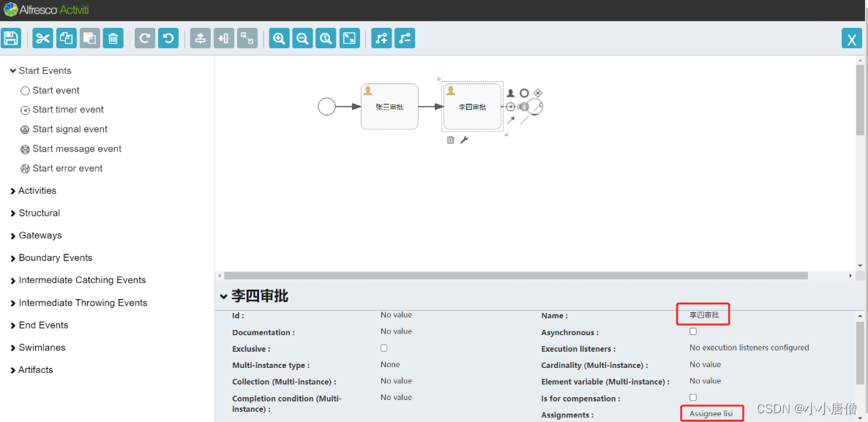Image resolution: width=868 pixels, height=422 pixels.
Task: Fit the diagram to screen
Action: (x=349, y=38)
